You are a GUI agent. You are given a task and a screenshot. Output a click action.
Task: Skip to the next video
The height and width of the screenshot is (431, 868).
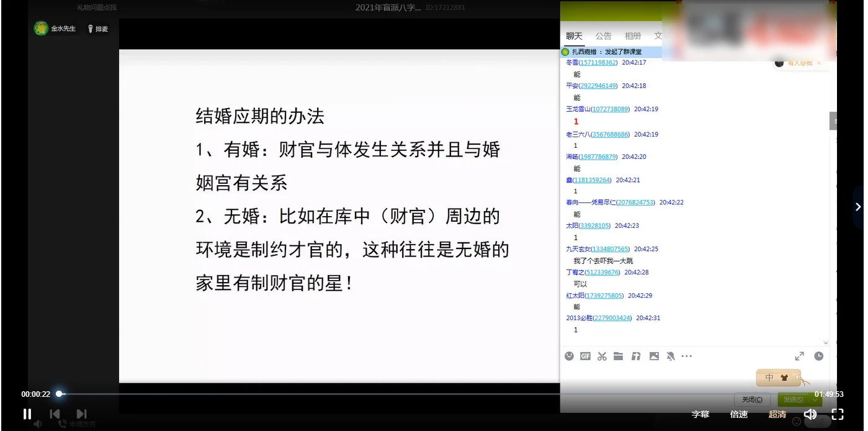(81, 414)
